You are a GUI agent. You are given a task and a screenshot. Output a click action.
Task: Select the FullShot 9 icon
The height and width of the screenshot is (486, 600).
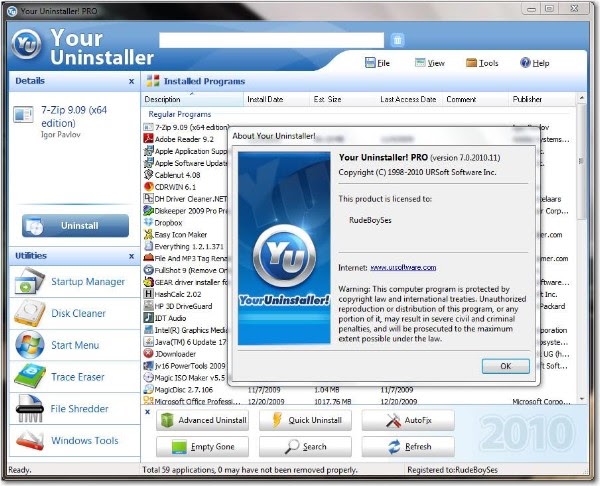pyautogui.click(x=148, y=270)
